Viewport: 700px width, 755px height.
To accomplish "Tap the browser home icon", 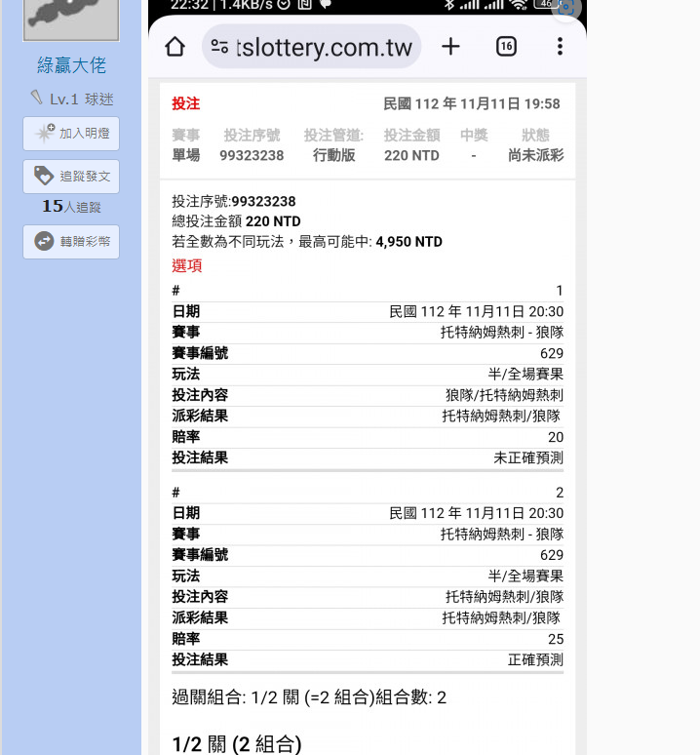I will pyautogui.click(x=175, y=47).
